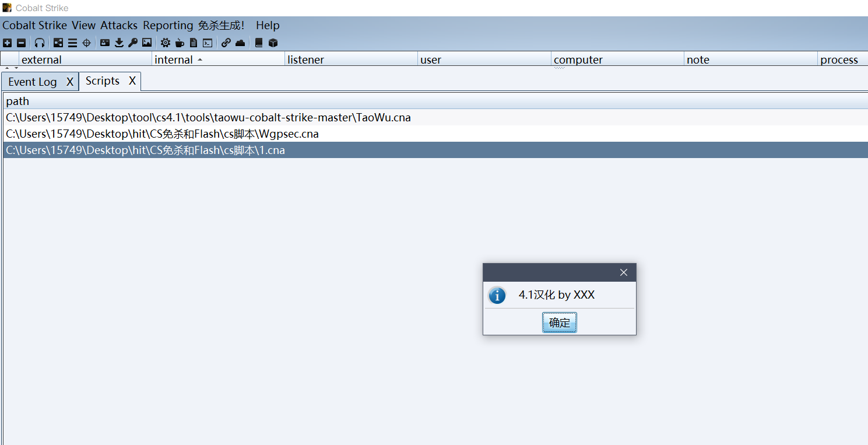Screen dimensions: 868x445
Task: Close the Scripts tab with its X
Action: 132,81
